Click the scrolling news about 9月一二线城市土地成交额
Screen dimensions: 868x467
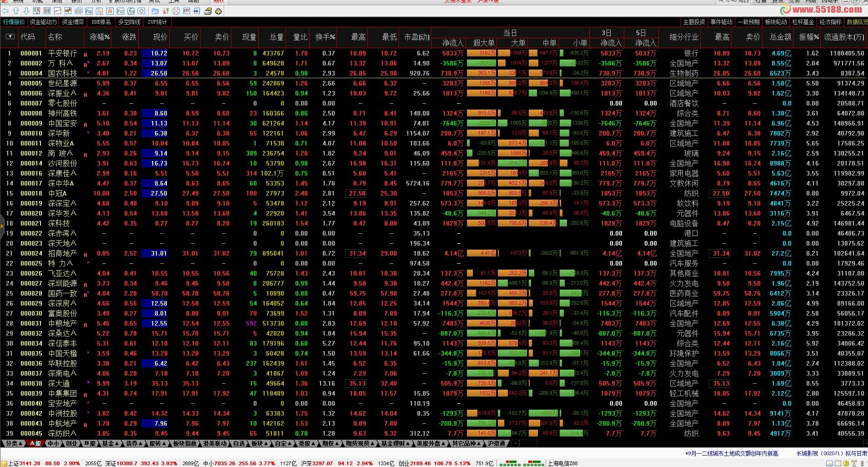(732, 453)
